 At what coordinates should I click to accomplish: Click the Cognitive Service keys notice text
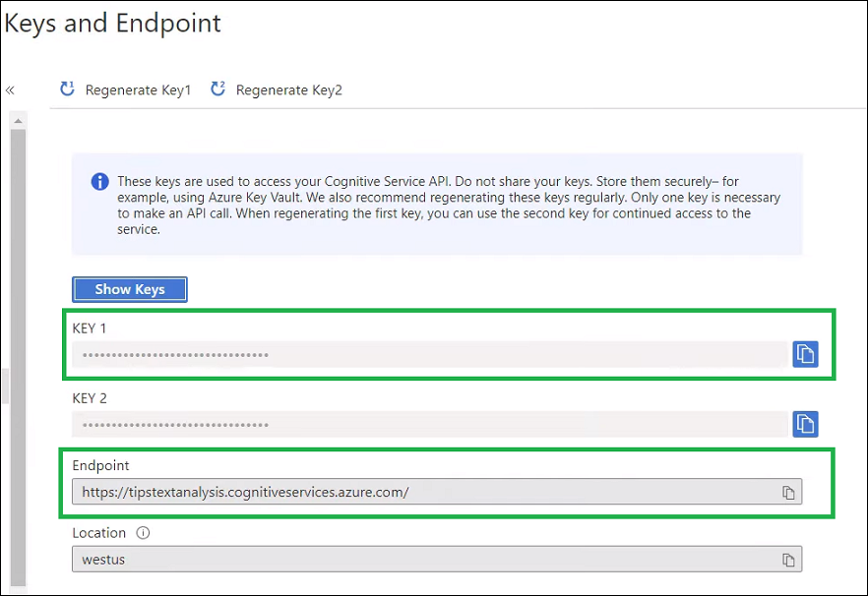pyautogui.click(x=448, y=206)
